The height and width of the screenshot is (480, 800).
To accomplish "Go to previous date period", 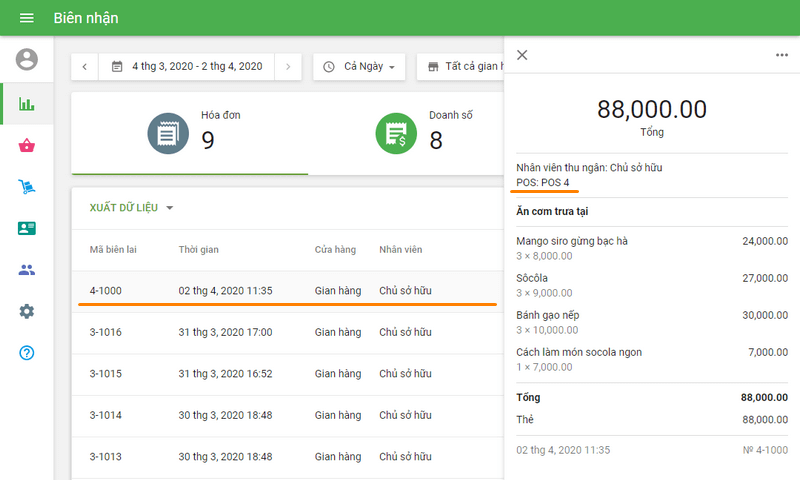I will pyautogui.click(x=84, y=67).
